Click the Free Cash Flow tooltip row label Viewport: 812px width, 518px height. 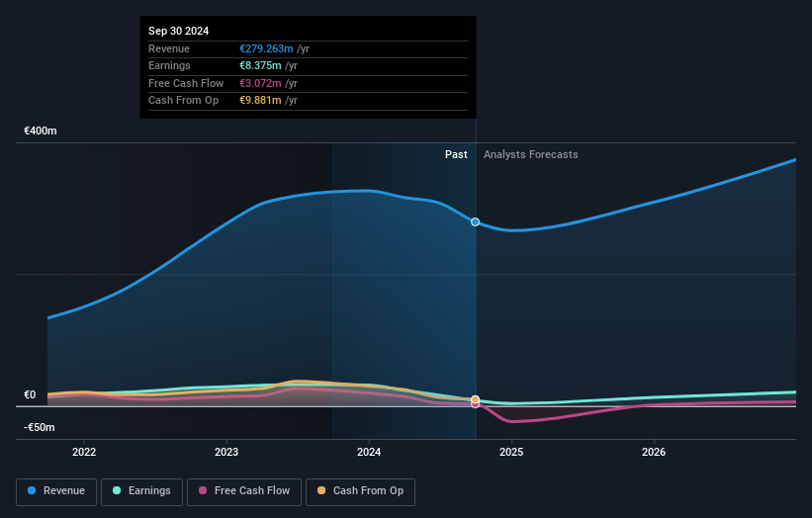(186, 83)
